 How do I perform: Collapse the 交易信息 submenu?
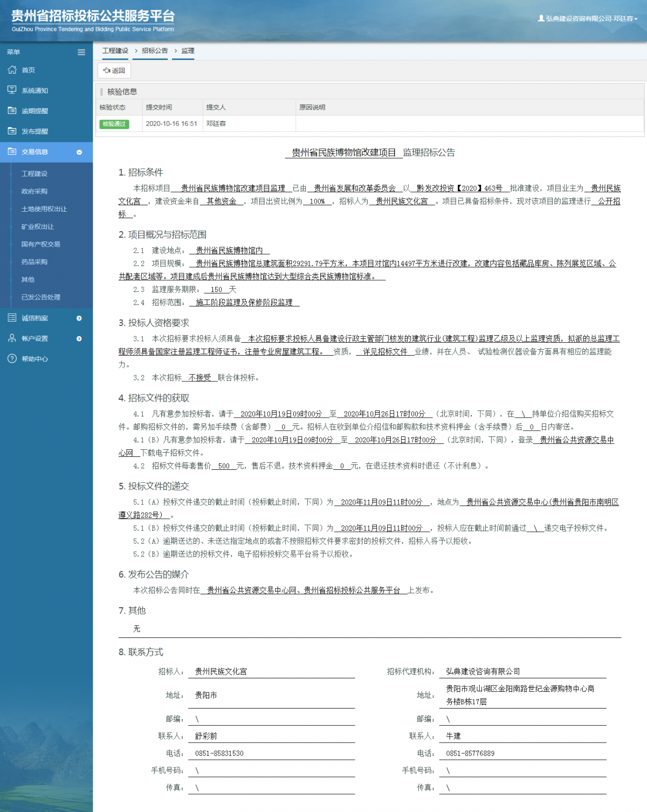click(x=80, y=152)
